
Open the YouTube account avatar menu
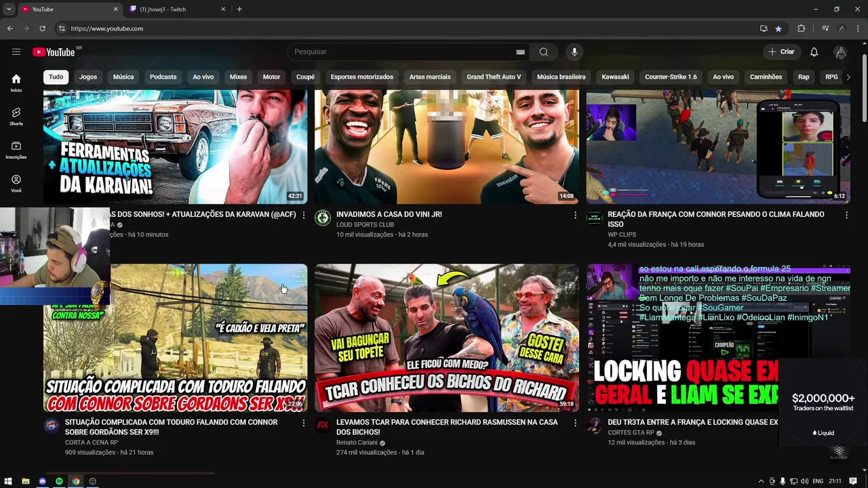[x=840, y=52]
